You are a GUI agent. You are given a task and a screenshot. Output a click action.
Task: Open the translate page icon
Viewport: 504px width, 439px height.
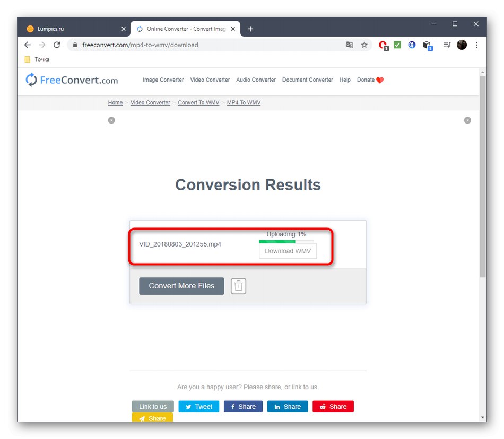pos(350,45)
